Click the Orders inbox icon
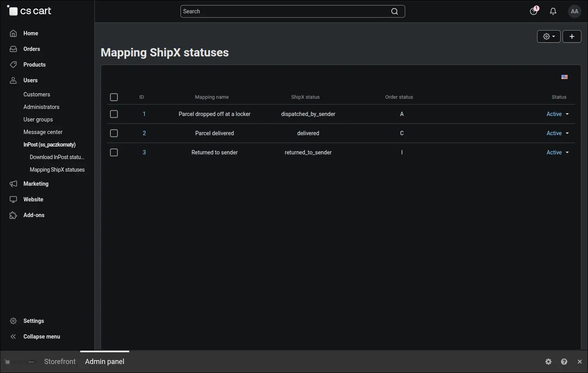 pos(13,49)
